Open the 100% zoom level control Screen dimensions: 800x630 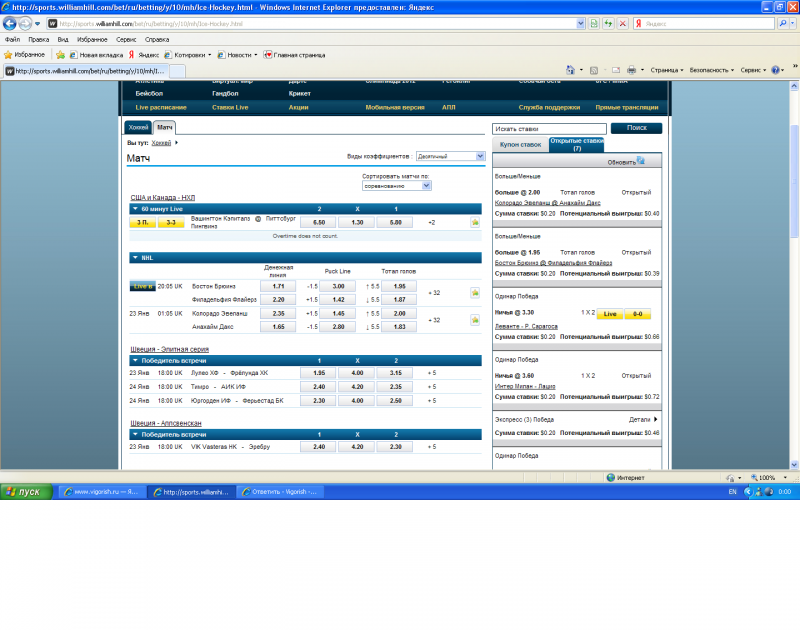coord(768,477)
